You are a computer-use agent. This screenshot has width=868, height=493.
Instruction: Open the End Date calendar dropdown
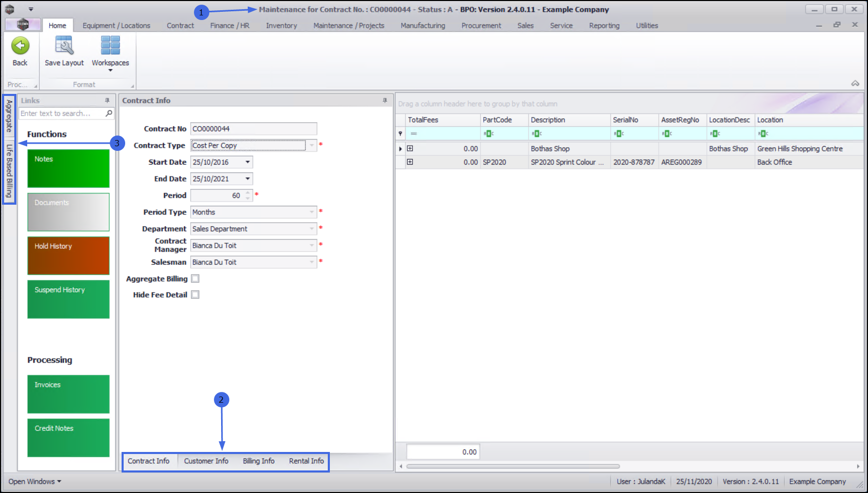(248, 179)
